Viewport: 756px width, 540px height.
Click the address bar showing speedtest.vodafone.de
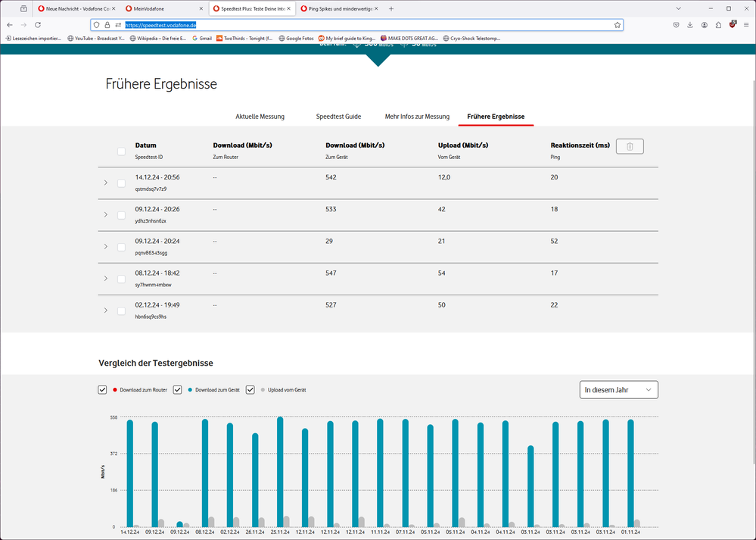(363, 25)
